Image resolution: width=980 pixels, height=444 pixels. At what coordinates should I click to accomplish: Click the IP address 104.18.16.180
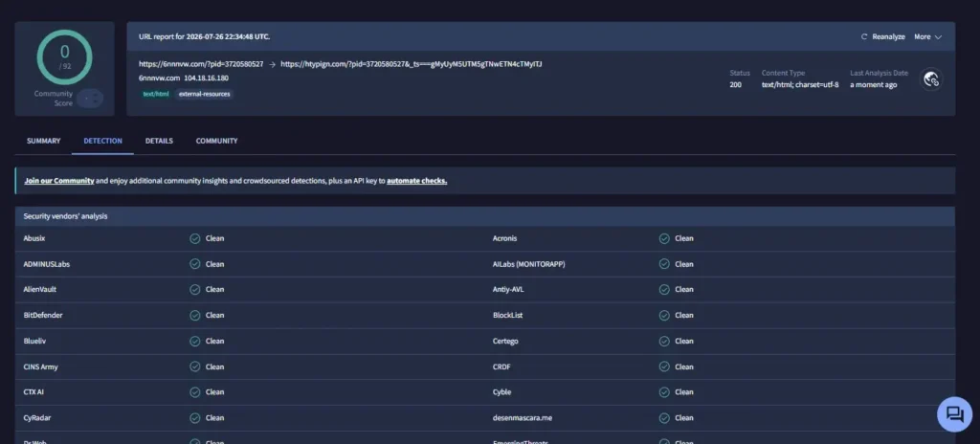point(207,78)
